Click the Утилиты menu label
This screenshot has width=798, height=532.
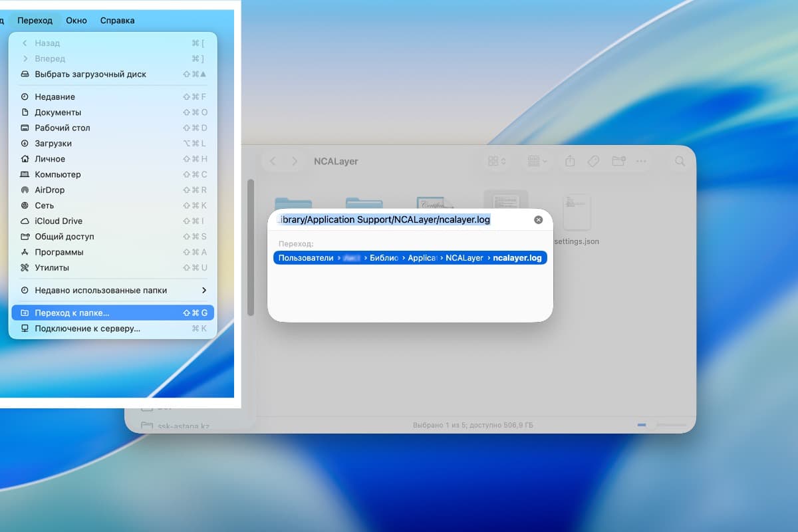click(52, 267)
